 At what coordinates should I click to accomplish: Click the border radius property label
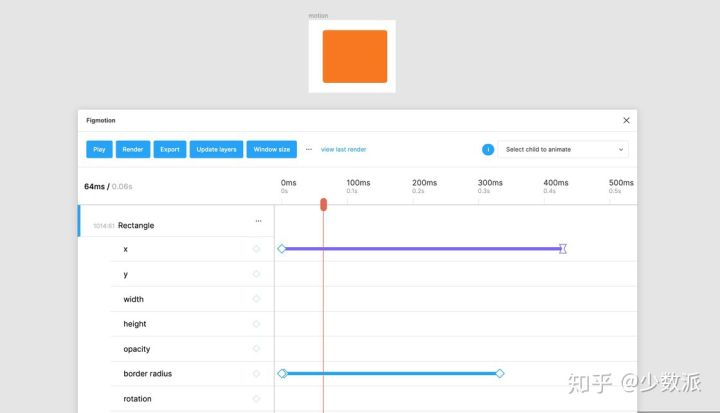(147, 373)
